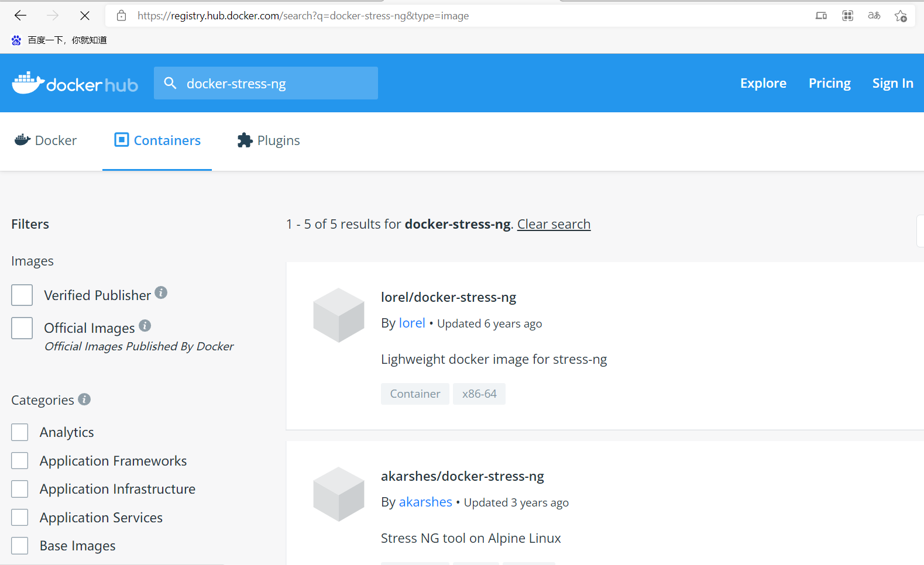Click the Clear search link
The height and width of the screenshot is (565, 924).
point(554,224)
